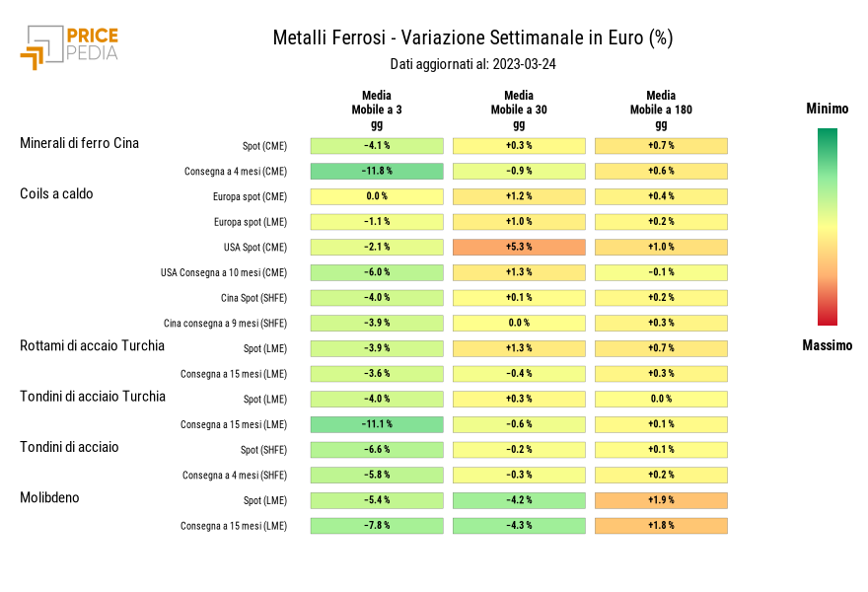Click the orange +5.3 % cell
The width and height of the screenshot is (868, 592).
(519, 247)
